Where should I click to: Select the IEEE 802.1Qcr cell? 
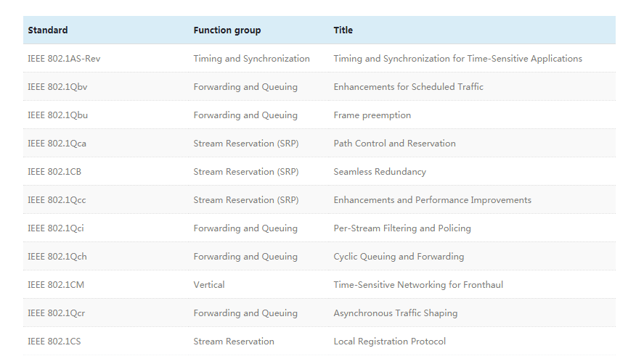click(x=57, y=313)
